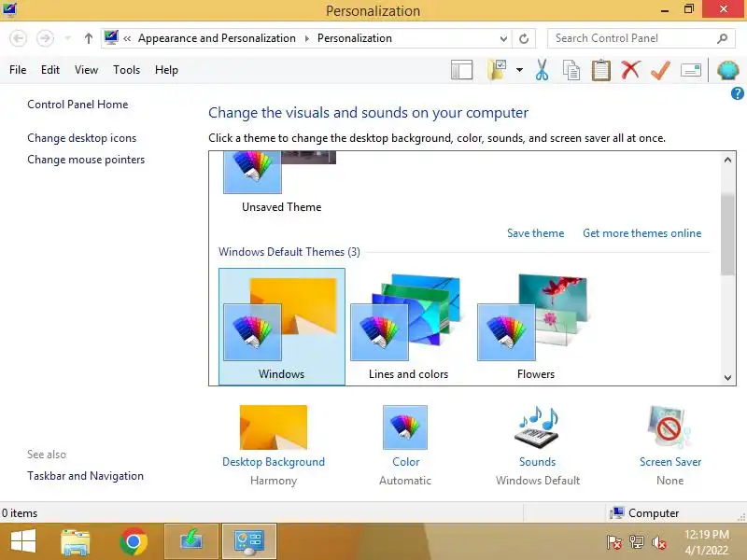This screenshot has height=560, width=747.
Task: Click the search magnifier icon
Action: 722,38
